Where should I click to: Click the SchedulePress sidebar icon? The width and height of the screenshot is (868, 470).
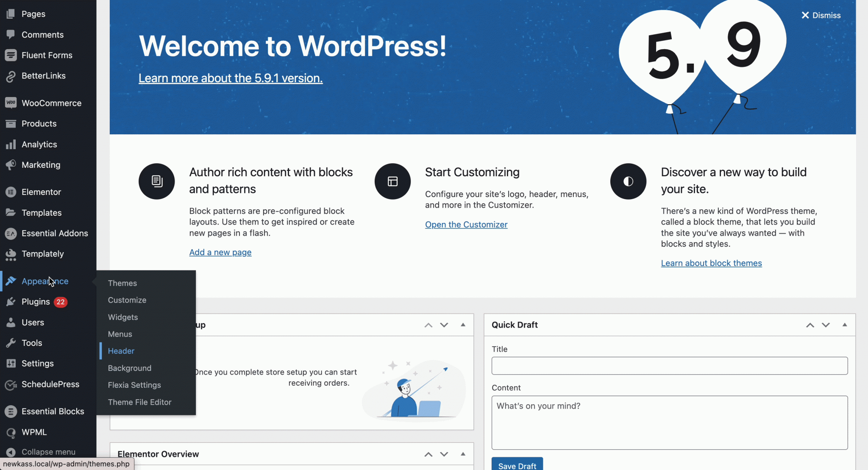[x=11, y=384]
